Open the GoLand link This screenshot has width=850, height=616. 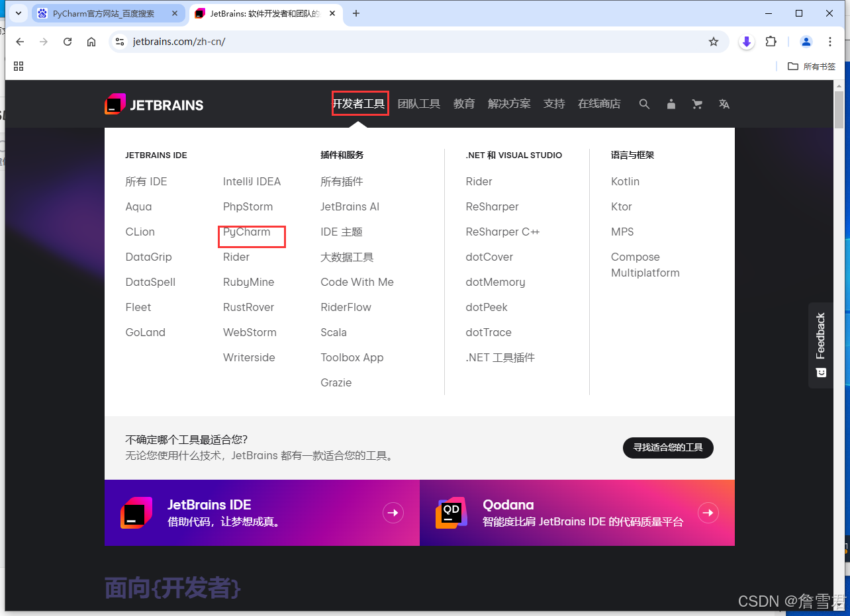point(146,333)
